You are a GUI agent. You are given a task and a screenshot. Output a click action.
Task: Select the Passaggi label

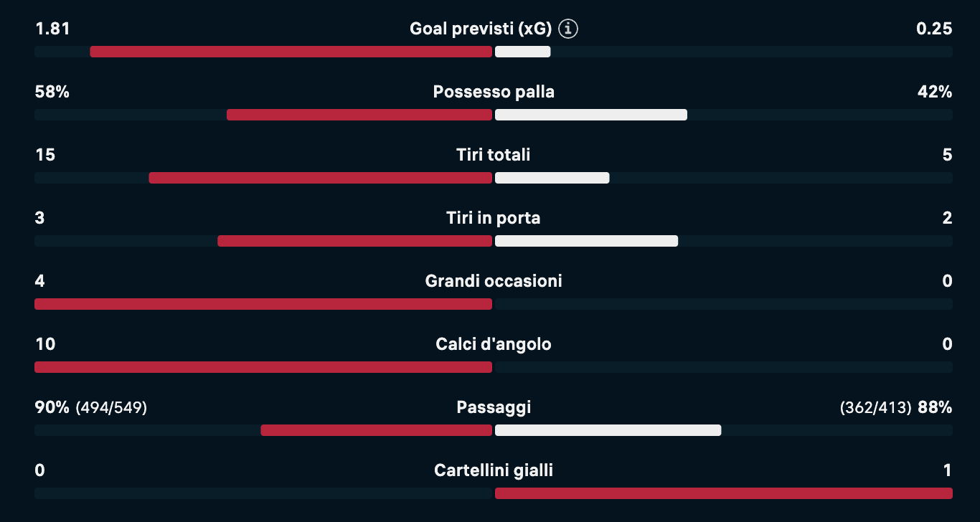point(494,407)
